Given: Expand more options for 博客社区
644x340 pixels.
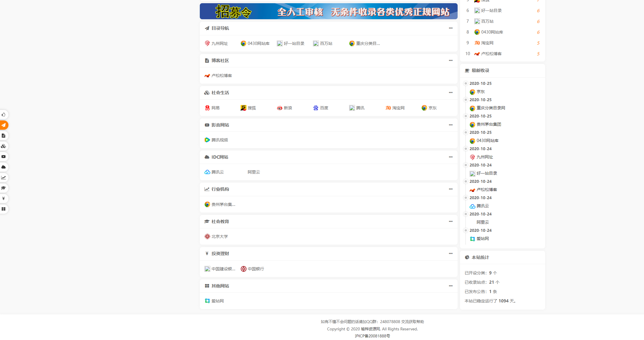Looking at the screenshot, I should (x=451, y=60).
